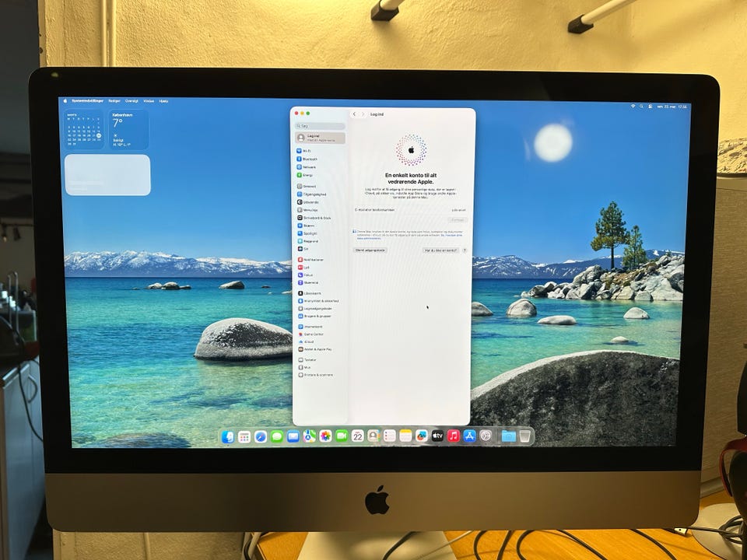This screenshot has width=747, height=560.
Task: Open the Vindue menu
Action: coord(149,101)
